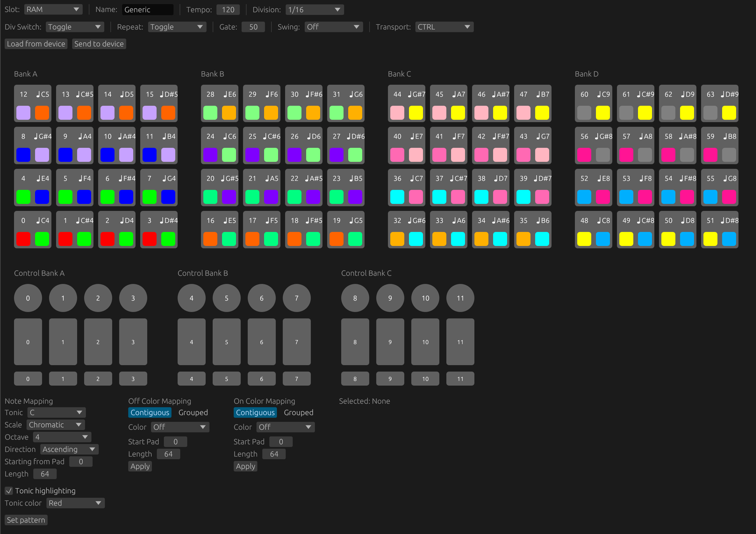
Task: Click pad 28 (E6) in Bank B
Action: pos(220,103)
